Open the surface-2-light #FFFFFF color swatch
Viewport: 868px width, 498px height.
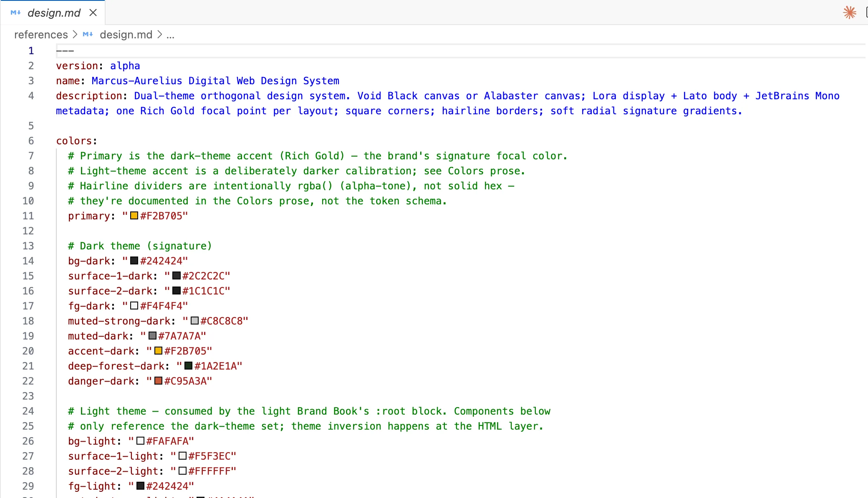pyautogui.click(x=182, y=471)
